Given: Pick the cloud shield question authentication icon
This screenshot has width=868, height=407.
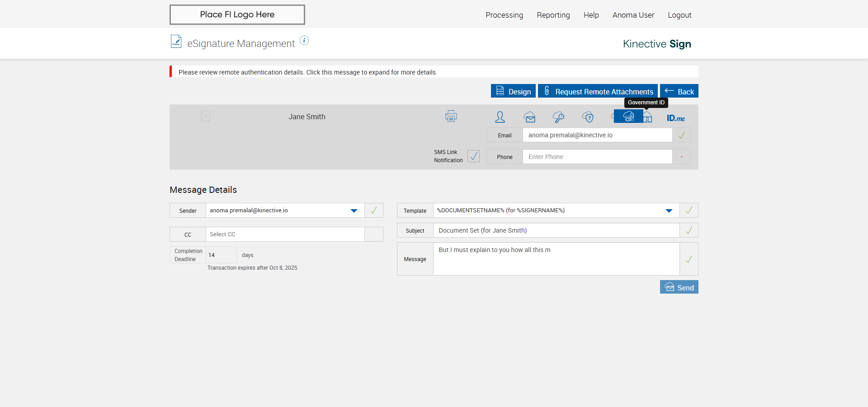Looking at the screenshot, I should coord(588,117).
